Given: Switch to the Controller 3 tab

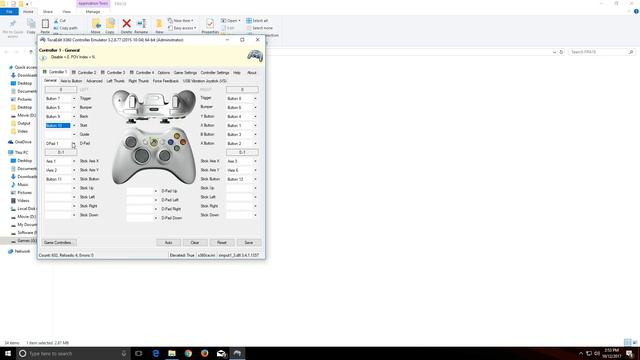Looking at the screenshot, I should (x=113, y=72).
